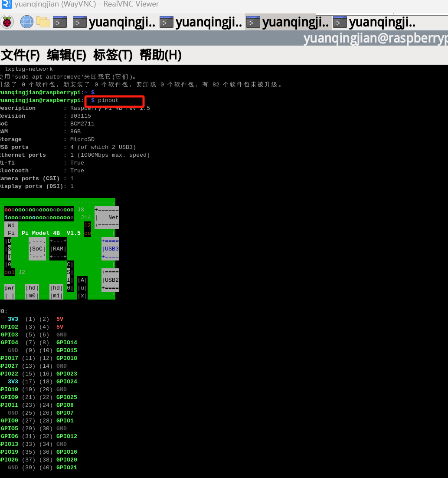Click the Wi Fi block in board diagram

[11, 229]
